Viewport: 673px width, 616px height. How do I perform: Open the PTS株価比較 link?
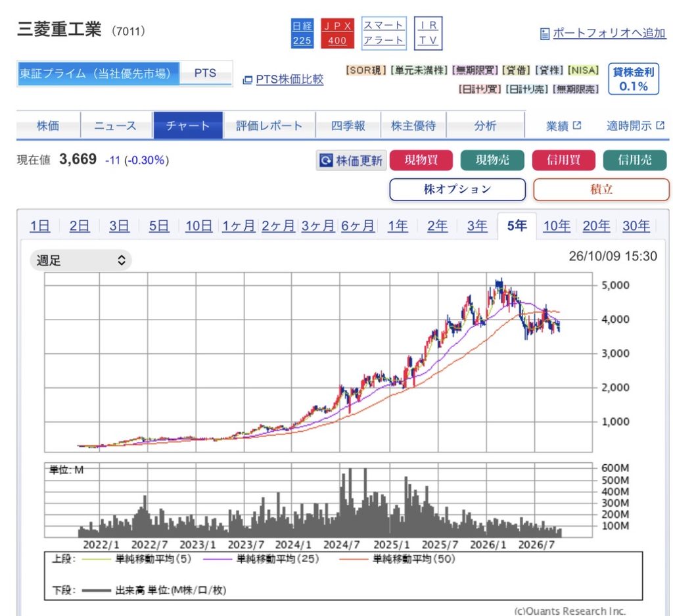289,80
